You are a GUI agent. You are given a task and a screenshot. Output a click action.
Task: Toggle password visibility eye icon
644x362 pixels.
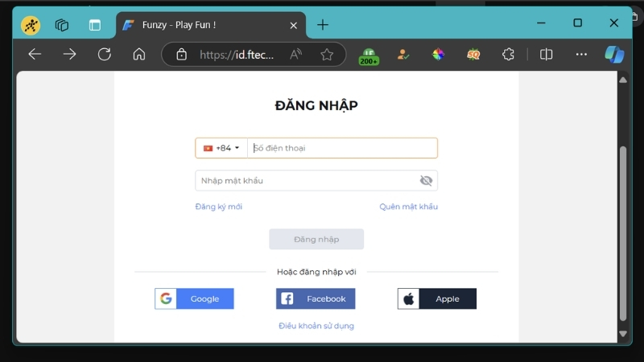pyautogui.click(x=426, y=180)
